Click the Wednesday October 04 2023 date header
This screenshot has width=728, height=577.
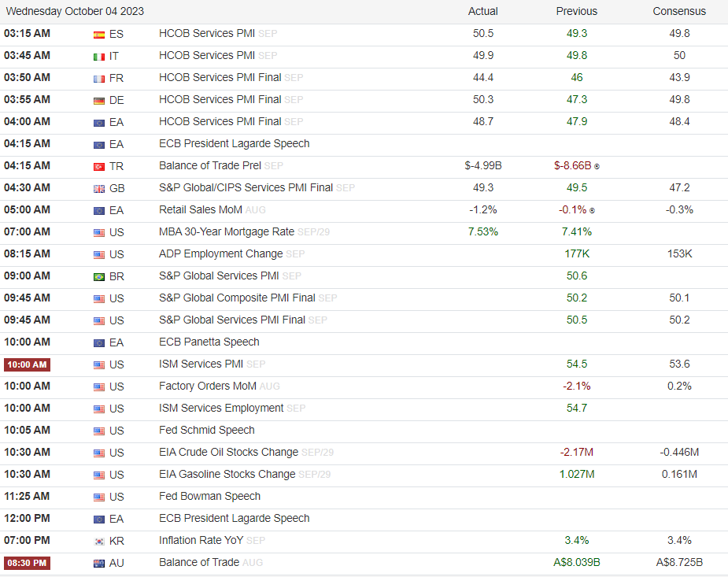pyautogui.click(x=75, y=11)
